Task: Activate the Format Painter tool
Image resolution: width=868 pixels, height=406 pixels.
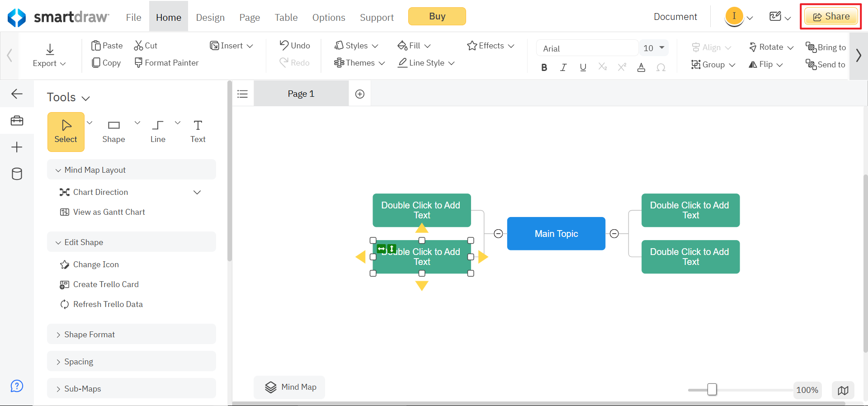Action: [x=166, y=63]
